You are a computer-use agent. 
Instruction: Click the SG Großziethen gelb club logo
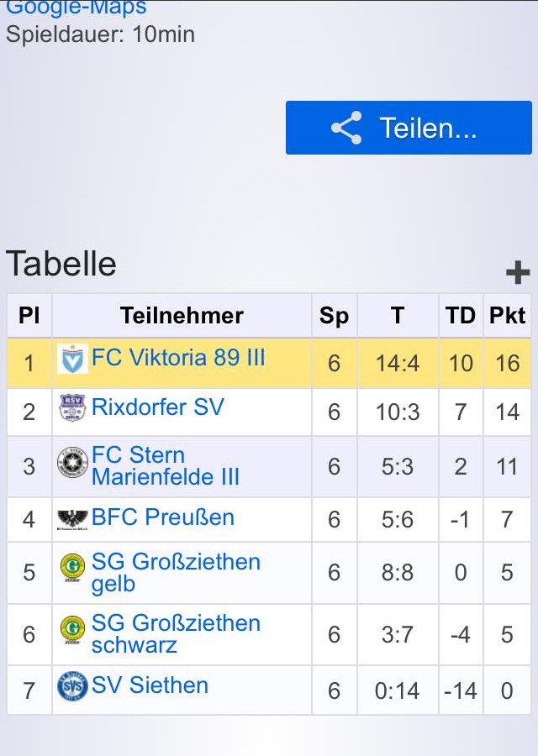pos(72,568)
